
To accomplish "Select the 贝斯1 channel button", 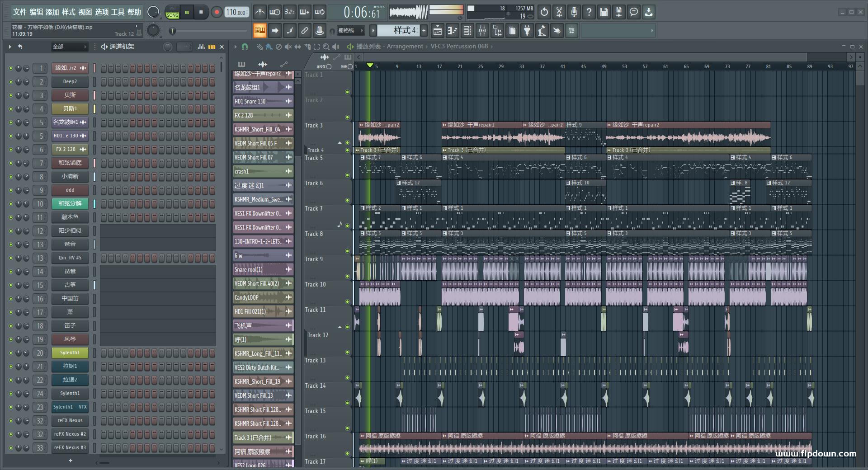I will [x=70, y=109].
